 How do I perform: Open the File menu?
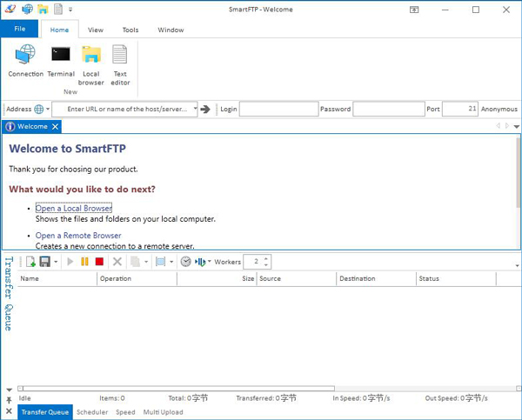point(20,29)
